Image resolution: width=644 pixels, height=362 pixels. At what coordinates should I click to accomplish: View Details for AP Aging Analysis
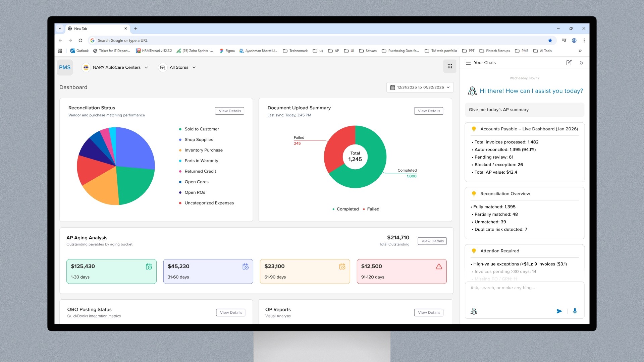coord(432,241)
